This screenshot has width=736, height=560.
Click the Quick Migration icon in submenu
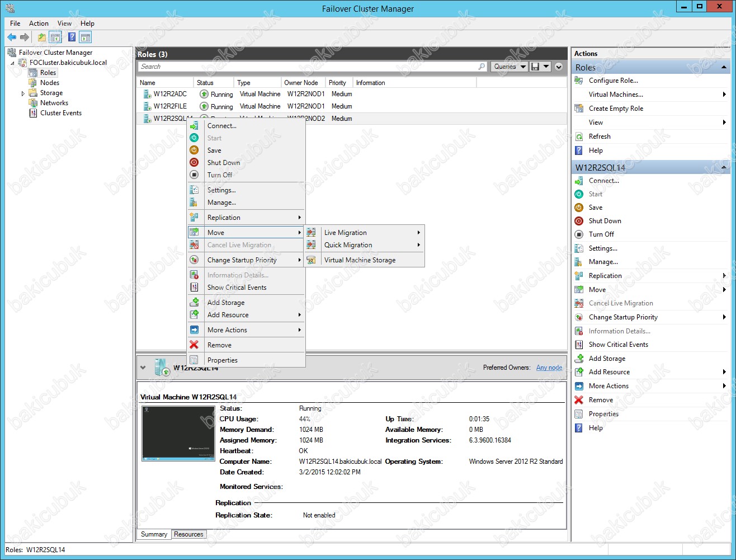[x=312, y=245]
